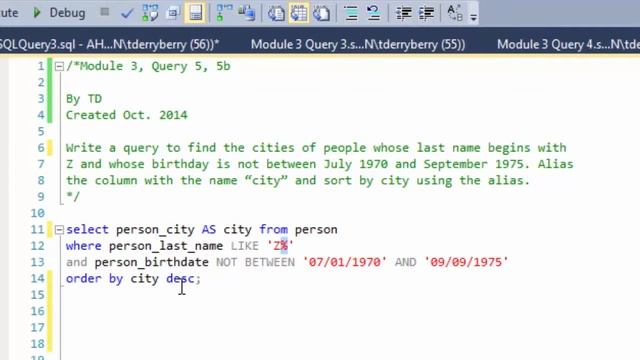Collapse the select statement at line 11

click(x=59, y=230)
